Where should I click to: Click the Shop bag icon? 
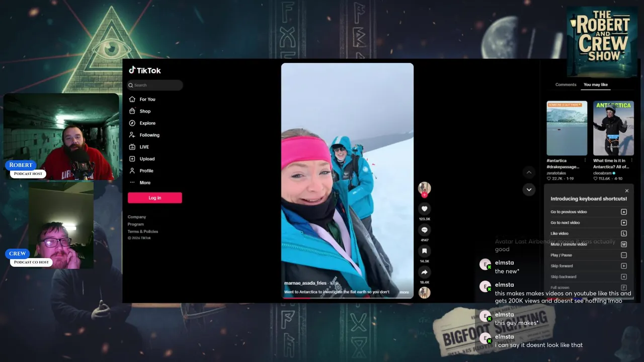pos(132,111)
